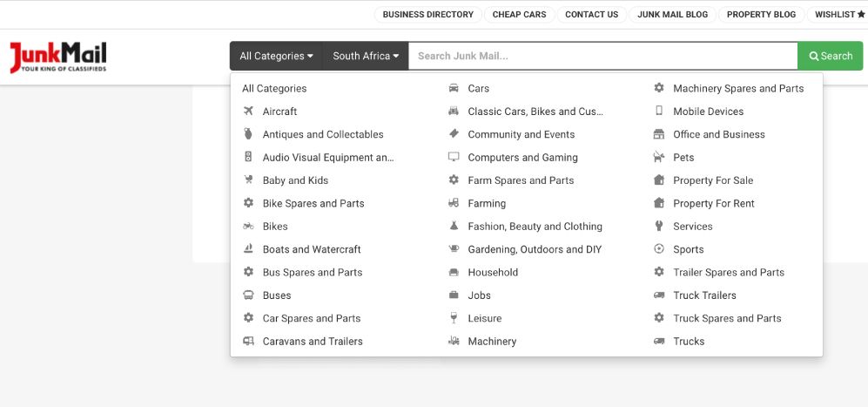Click the car icon beside Cars
The height and width of the screenshot is (407, 868).
click(x=454, y=88)
